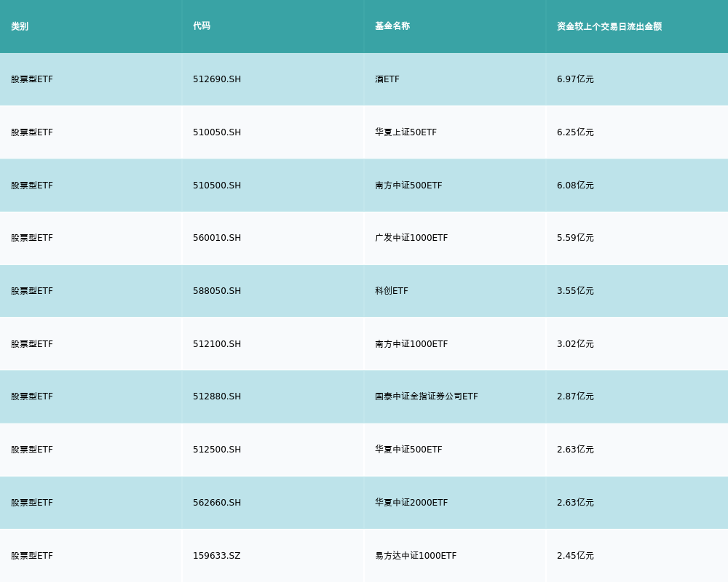Viewport: 728px width, 582px height.
Task: Click 股票型ETF in the 510050.SH row
Action: click(32, 132)
